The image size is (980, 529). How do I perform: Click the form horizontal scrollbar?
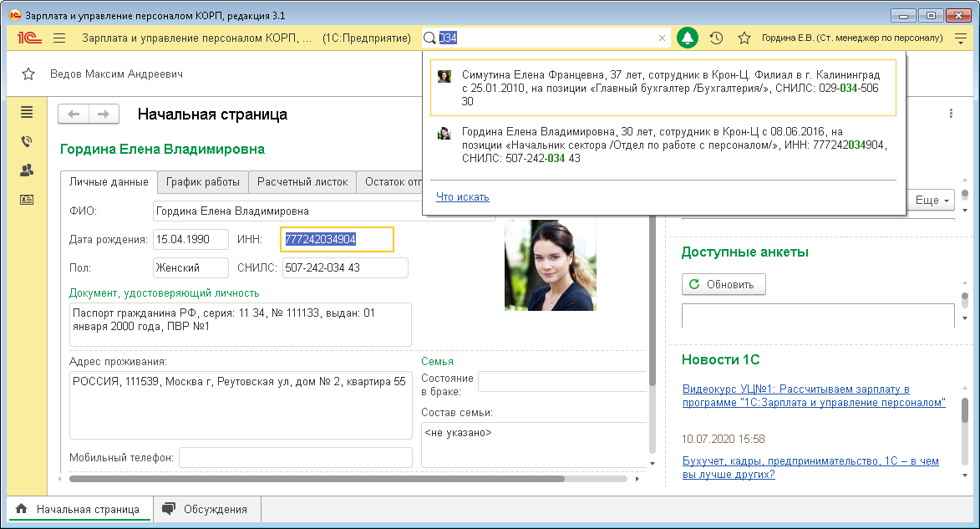tap(317, 479)
